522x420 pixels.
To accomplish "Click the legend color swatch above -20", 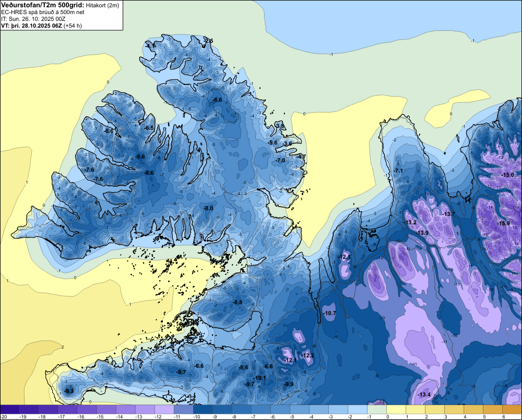I will (x=9, y=410).
